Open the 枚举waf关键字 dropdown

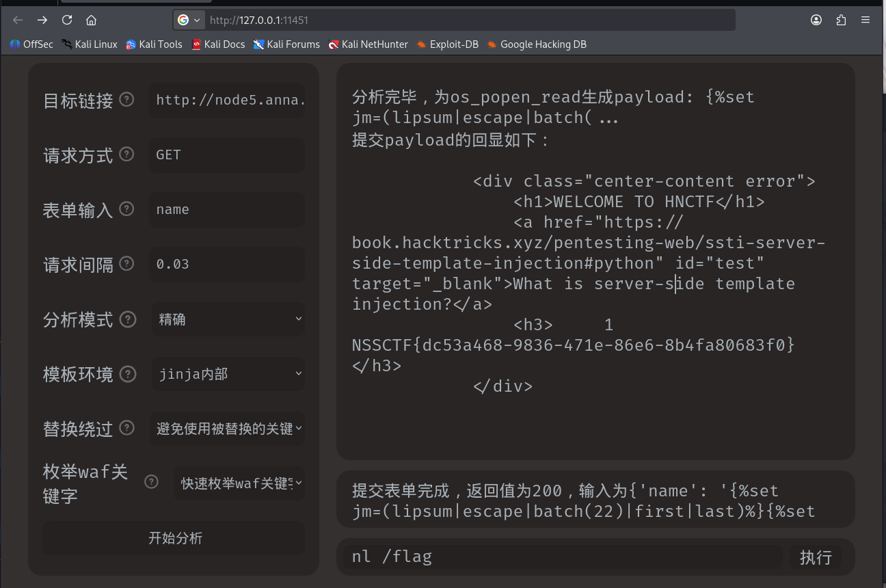239,483
